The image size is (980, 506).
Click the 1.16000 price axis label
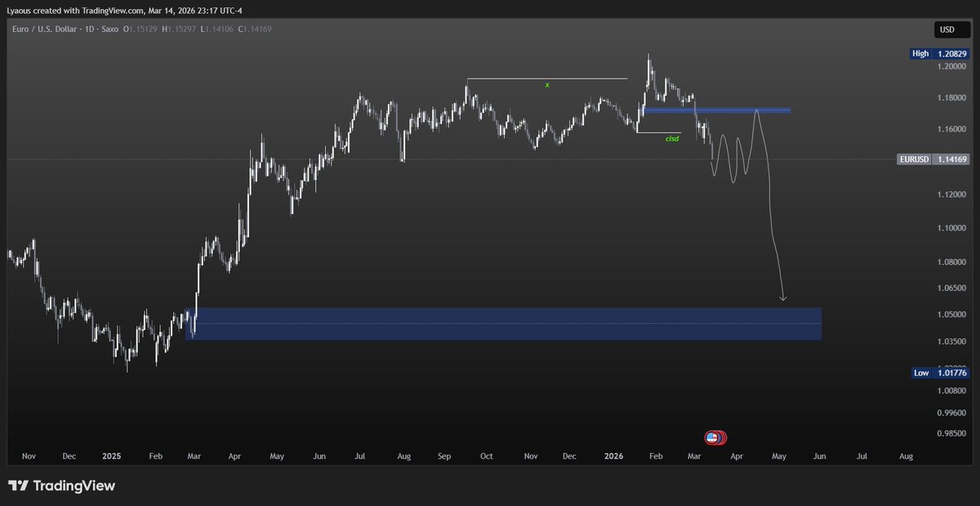pos(951,130)
